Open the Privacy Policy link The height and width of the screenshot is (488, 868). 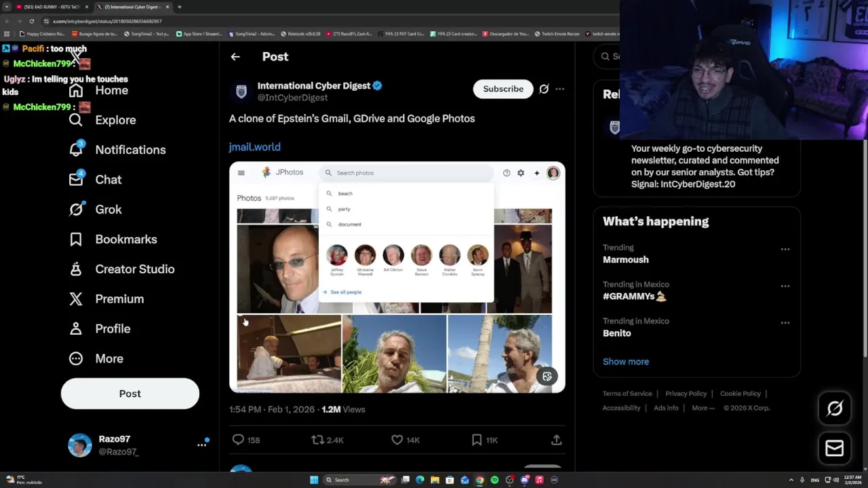tap(686, 394)
